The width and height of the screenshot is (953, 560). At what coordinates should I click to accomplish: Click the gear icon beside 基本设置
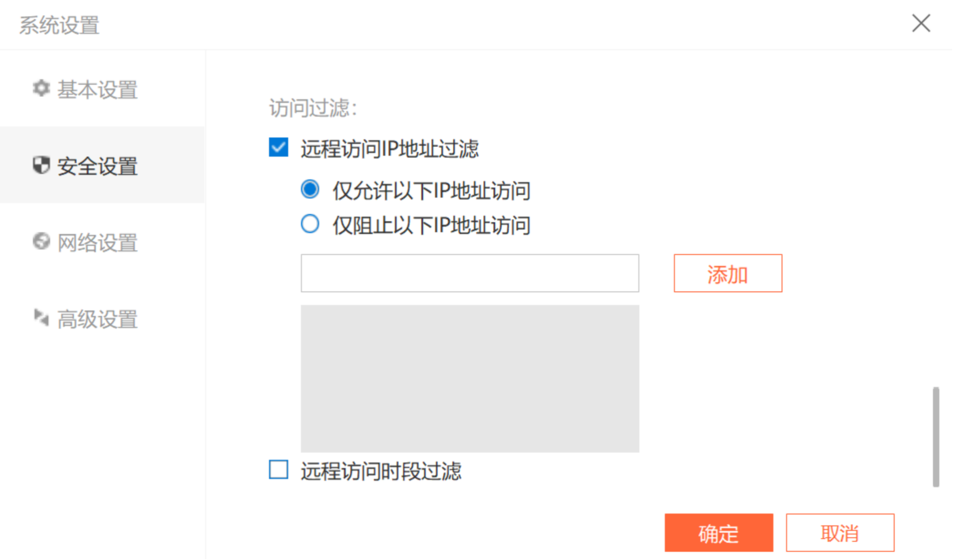point(41,88)
